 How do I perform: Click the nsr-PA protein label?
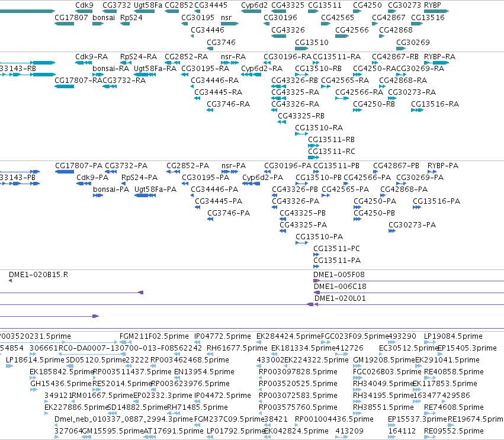pyautogui.click(x=234, y=166)
